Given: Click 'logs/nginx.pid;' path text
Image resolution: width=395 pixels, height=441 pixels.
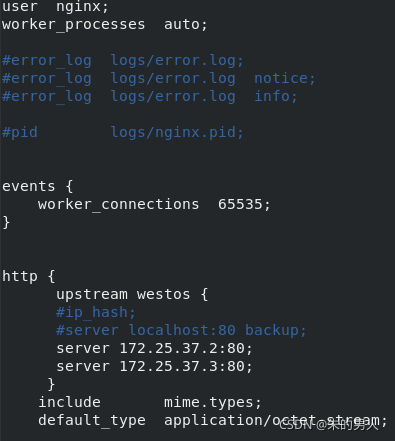Looking at the screenshot, I should (177, 133).
